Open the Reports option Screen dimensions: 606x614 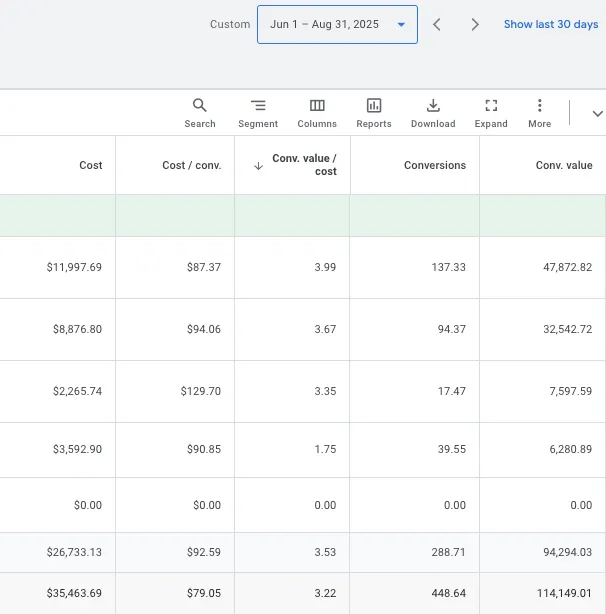tap(374, 112)
